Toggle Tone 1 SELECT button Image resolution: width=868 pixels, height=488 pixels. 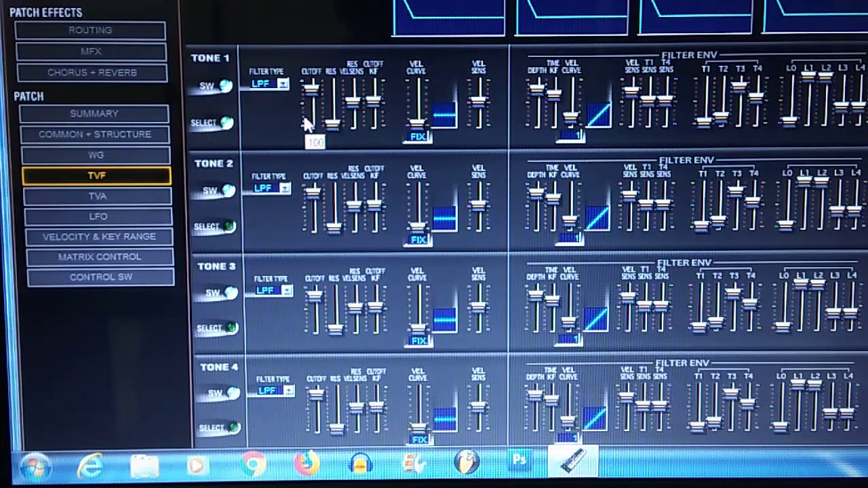click(x=226, y=123)
